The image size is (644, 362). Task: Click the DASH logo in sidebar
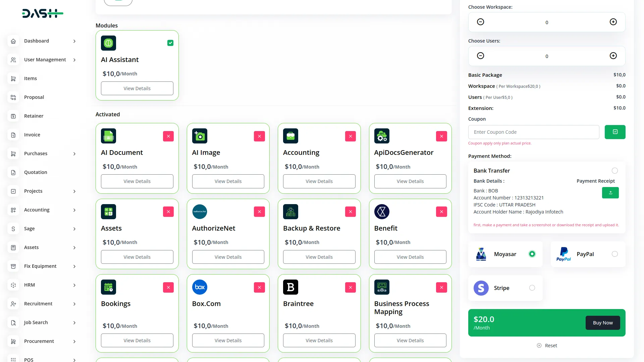click(43, 13)
